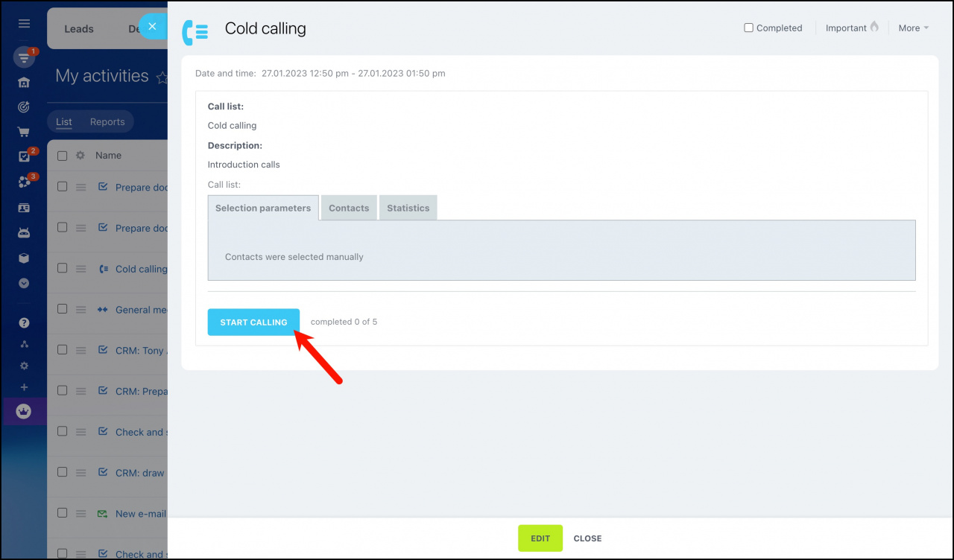This screenshot has height=560, width=954.
Task: Tick checkbox for General meeting row
Action: click(63, 309)
